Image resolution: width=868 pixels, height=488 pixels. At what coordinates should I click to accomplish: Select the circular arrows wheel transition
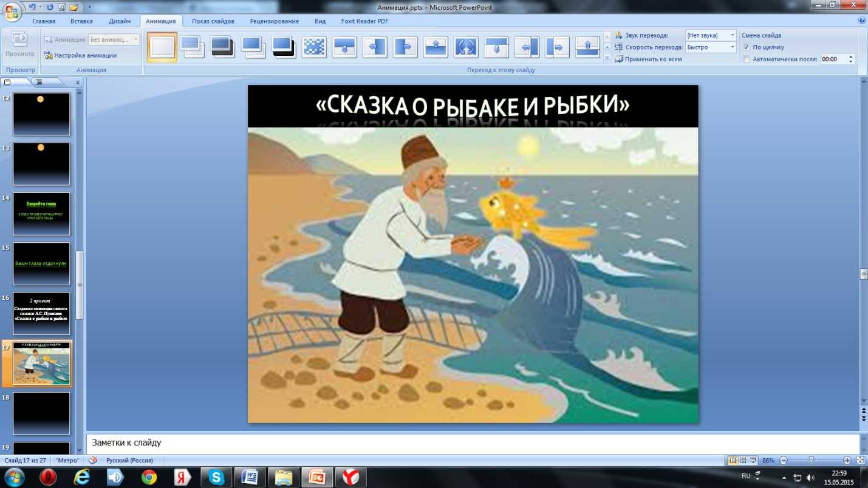(x=466, y=47)
